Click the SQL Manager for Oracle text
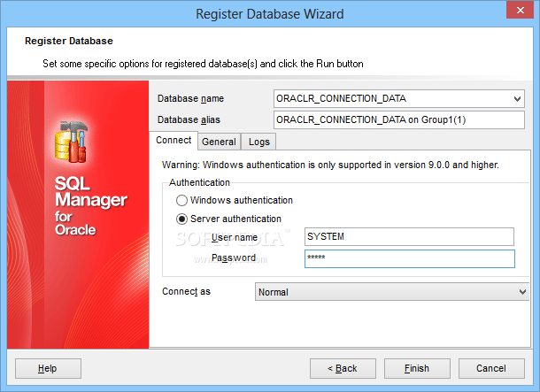Image resolution: width=540 pixels, height=392 pixels. coord(90,206)
